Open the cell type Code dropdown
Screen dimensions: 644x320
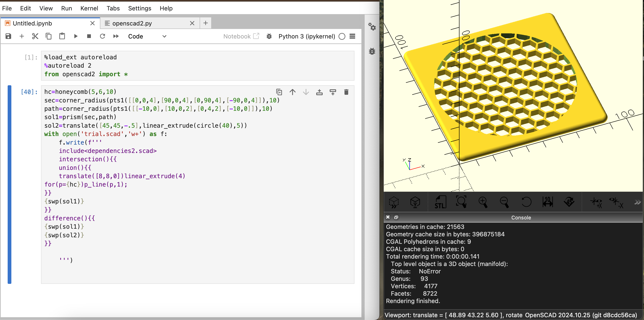coord(147,36)
